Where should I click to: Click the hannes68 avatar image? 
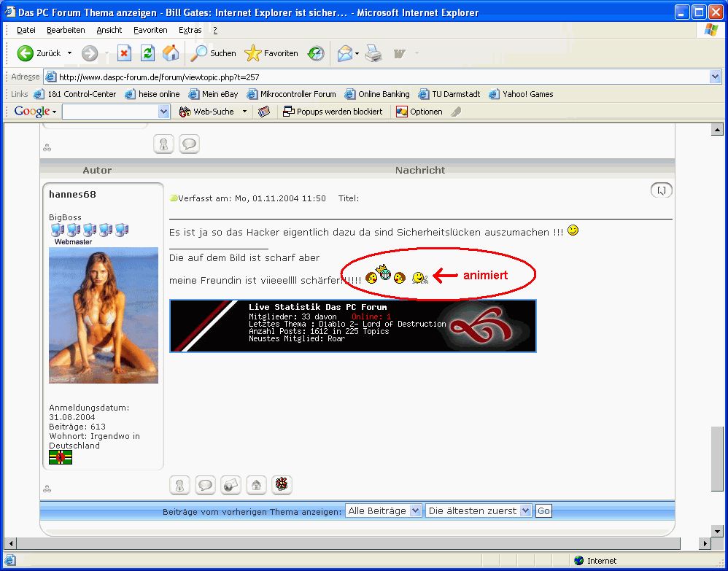tap(104, 315)
